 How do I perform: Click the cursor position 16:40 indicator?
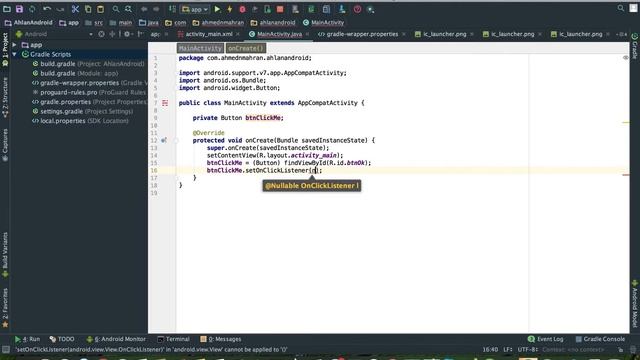[490, 350]
